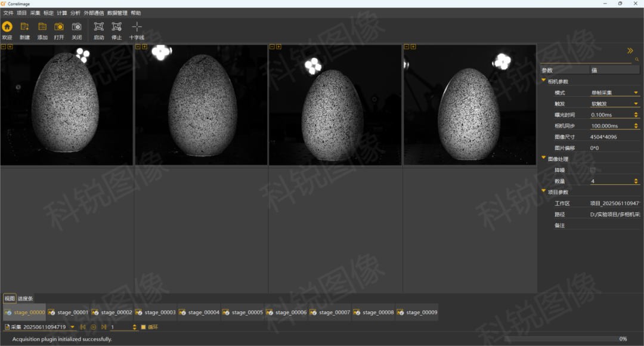Switch to the 进度条 tab
The image size is (644, 346).
[x=25, y=298]
